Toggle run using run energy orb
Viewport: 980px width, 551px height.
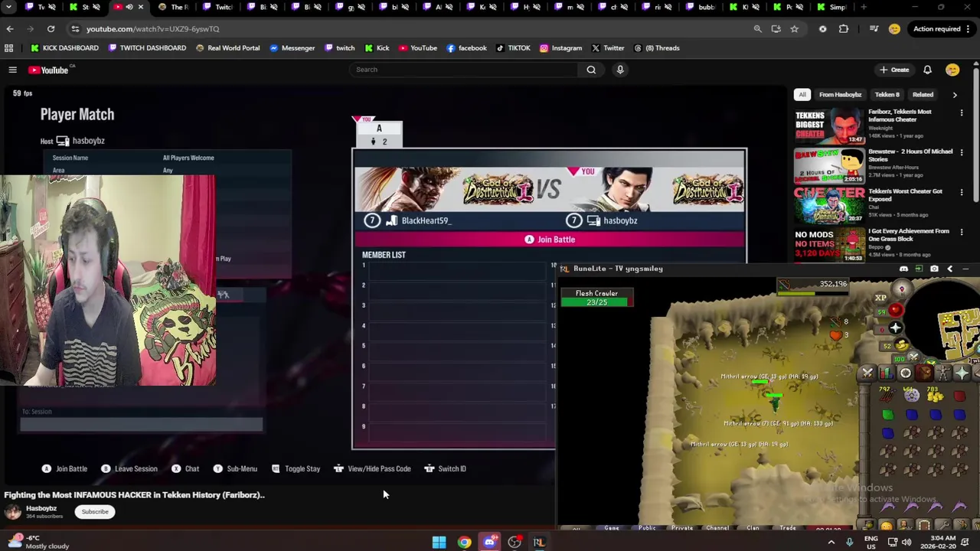(901, 346)
